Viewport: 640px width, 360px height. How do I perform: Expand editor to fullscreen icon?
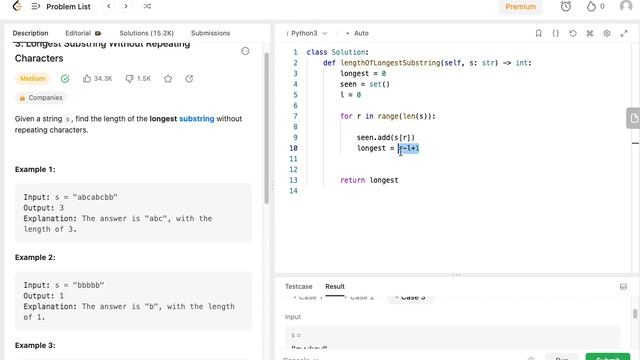click(x=624, y=33)
